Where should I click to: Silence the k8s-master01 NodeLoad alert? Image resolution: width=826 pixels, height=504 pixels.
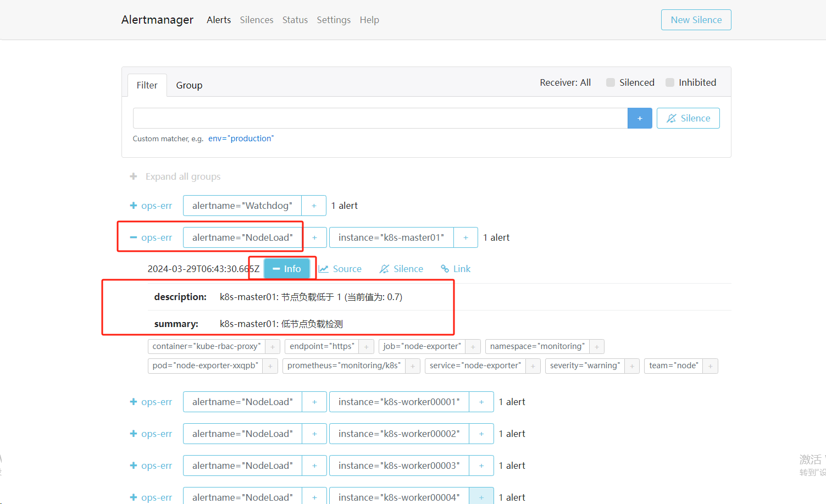401,269
